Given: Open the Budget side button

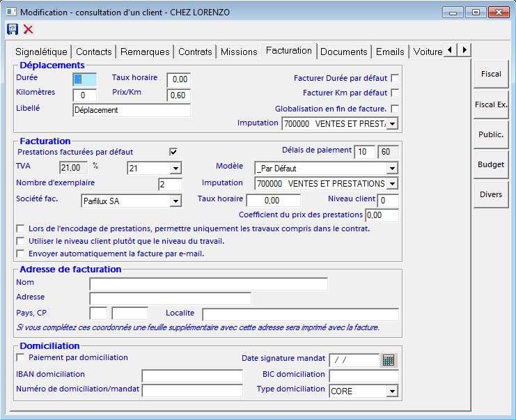Looking at the screenshot, I should pyautogui.click(x=491, y=164).
